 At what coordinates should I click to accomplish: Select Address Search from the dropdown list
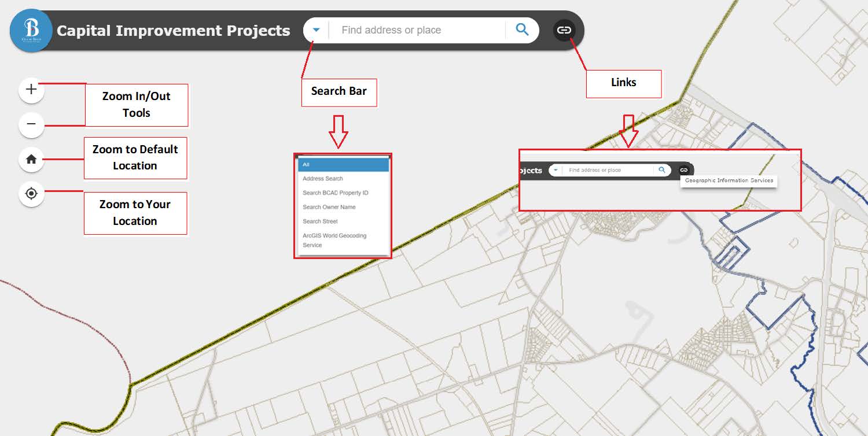point(322,179)
